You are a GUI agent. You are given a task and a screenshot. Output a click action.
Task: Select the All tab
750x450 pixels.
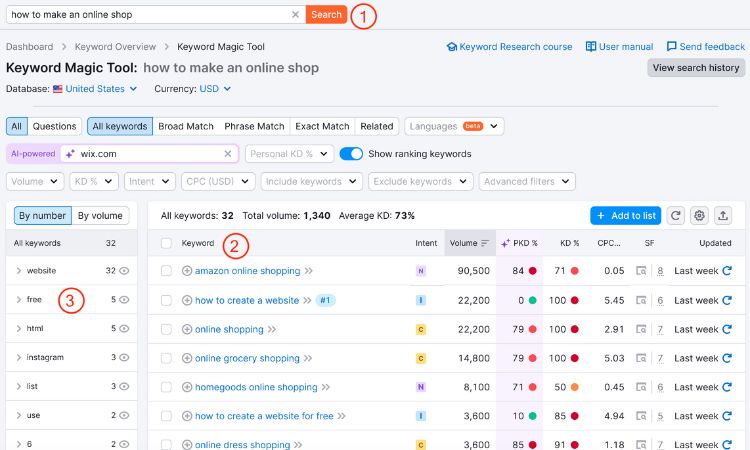(x=17, y=126)
